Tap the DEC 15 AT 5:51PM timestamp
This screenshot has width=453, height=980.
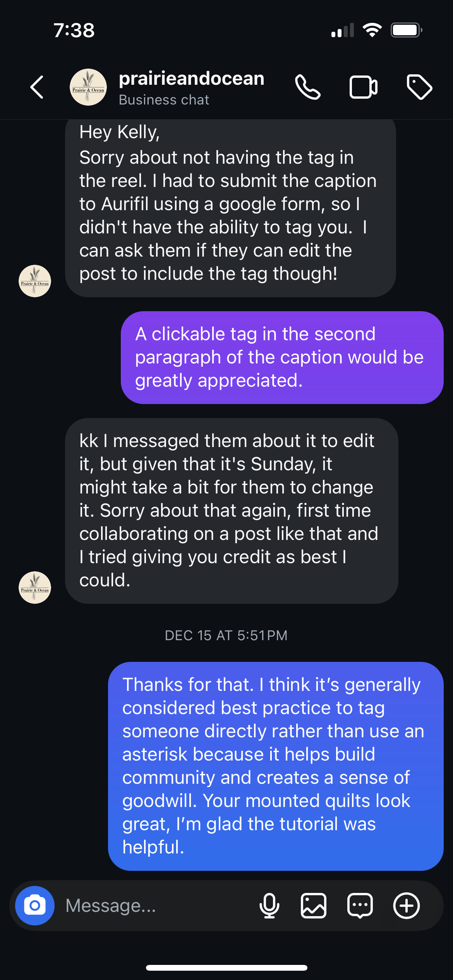(x=226, y=636)
